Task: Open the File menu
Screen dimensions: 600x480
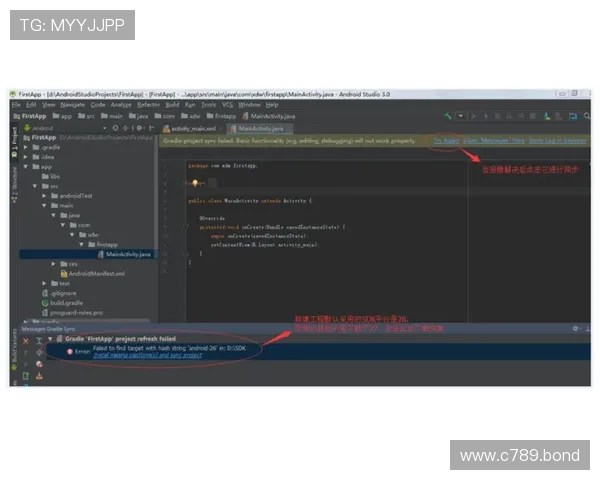Action: point(16,105)
